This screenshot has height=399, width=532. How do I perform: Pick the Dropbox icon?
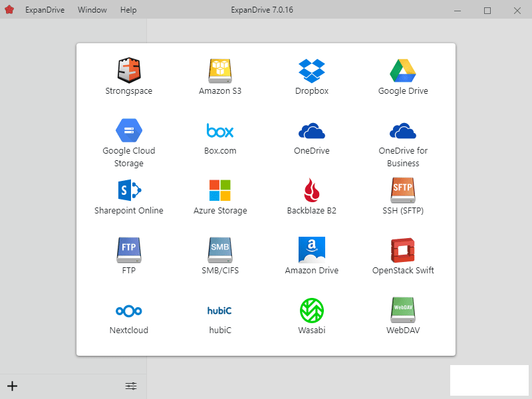coord(312,70)
